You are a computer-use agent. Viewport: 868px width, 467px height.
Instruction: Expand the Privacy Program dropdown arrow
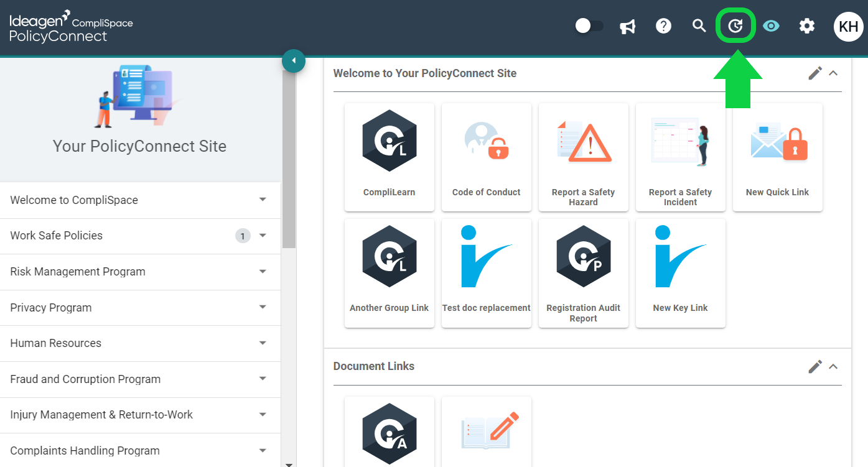point(263,307)
